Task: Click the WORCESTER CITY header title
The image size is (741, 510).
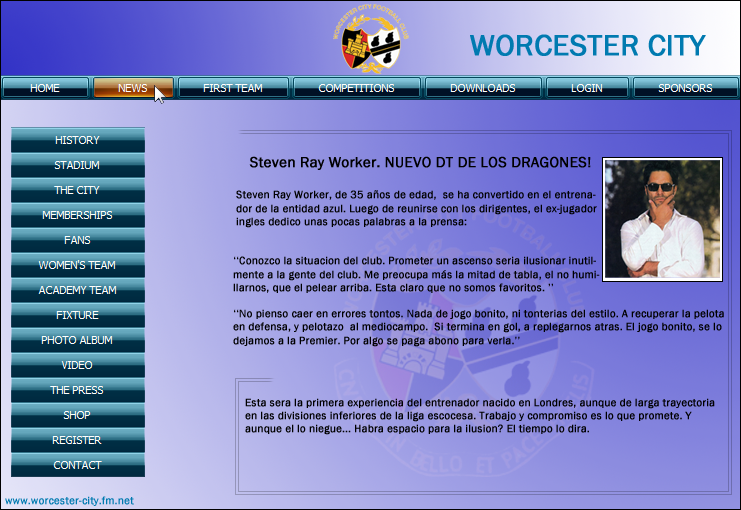Action: click(587, 45)
